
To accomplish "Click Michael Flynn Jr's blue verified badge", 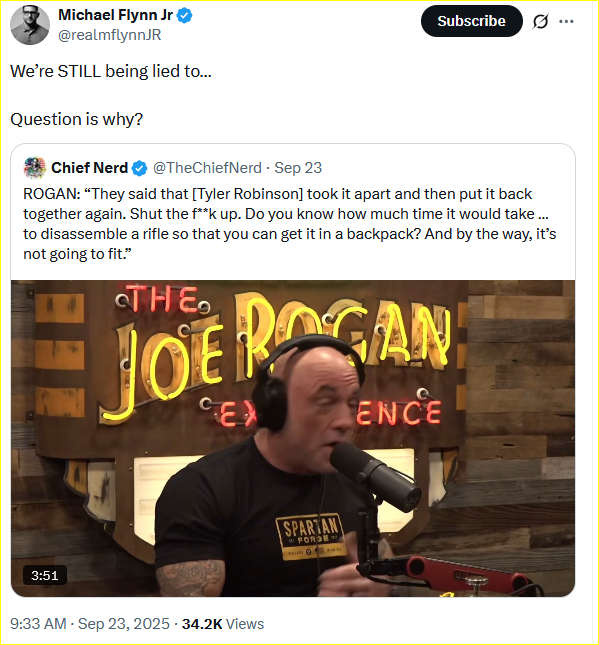I will click(x=185, y=16).
